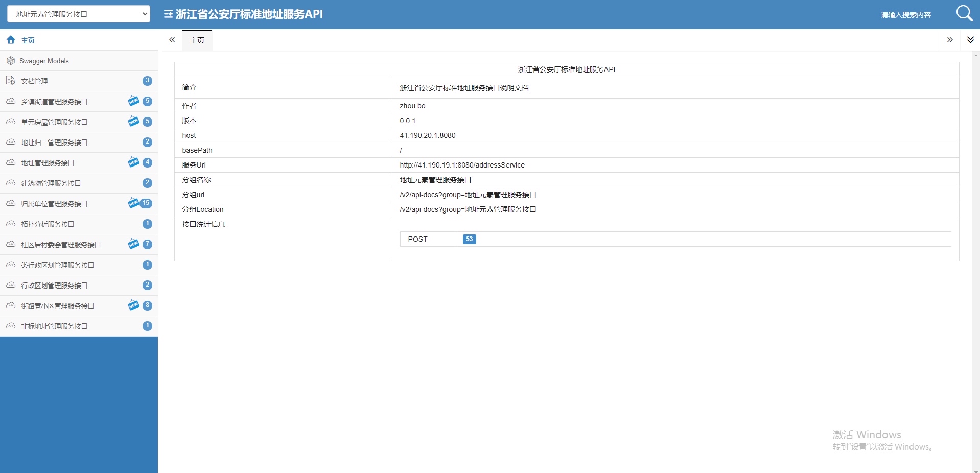
Task: Click the cloud icon of 乡镇街道管理服务接口
Action: (11, 101)
